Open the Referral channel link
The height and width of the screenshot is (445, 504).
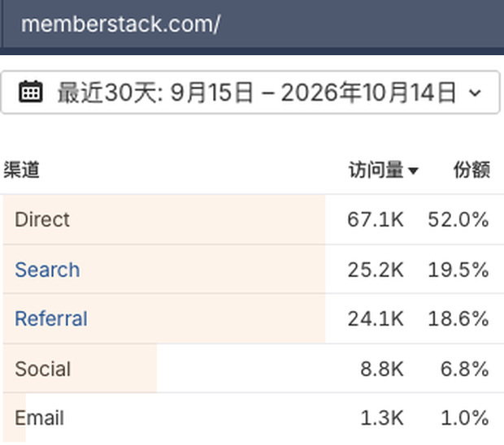[51, 319]
